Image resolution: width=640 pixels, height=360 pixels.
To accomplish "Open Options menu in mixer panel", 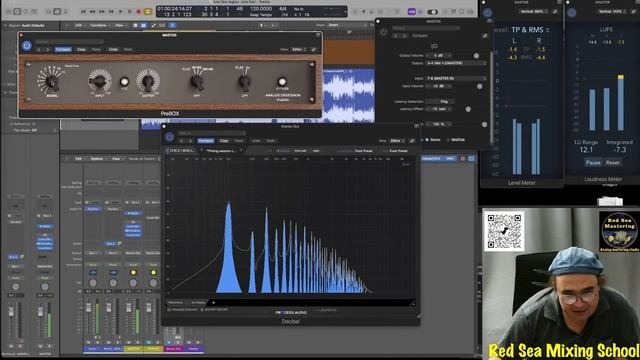I will pos(97,158).
